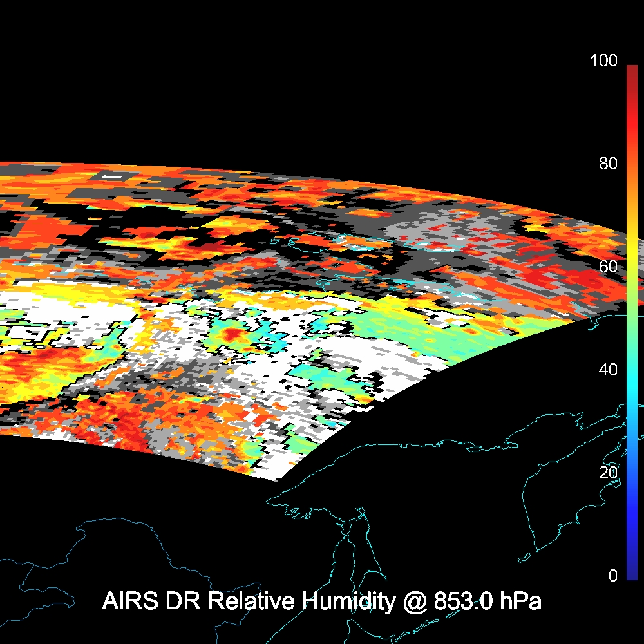Select the dark red top of colorbar
644x644 pixels.
(631, 74)
